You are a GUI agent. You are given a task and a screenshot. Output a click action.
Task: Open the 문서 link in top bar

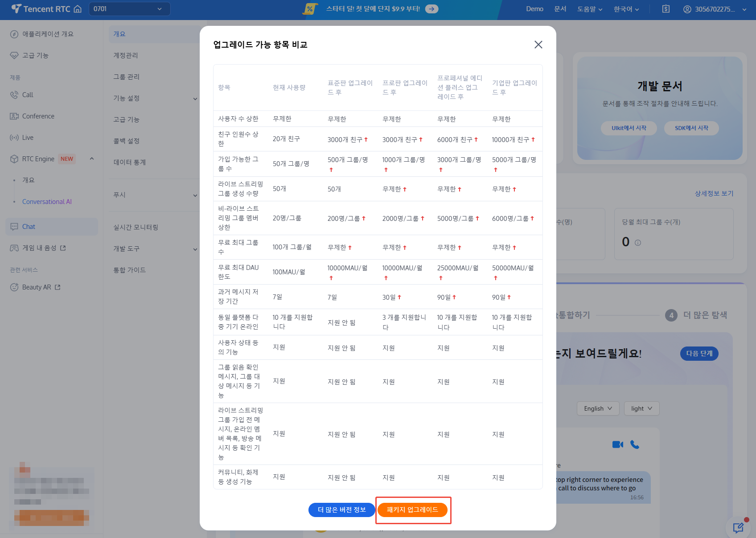point(560,9)
